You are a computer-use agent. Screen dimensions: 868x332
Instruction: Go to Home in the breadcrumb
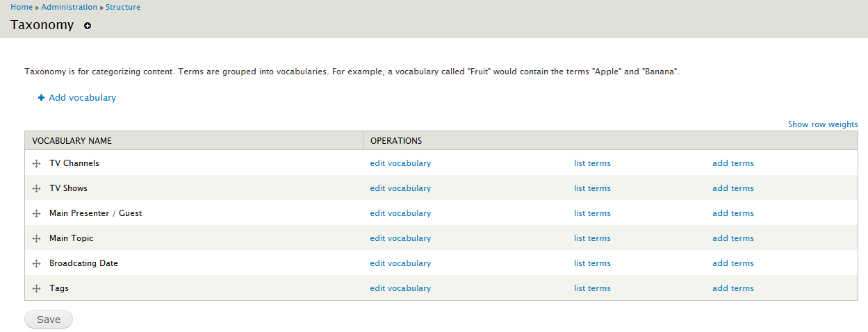21,7
